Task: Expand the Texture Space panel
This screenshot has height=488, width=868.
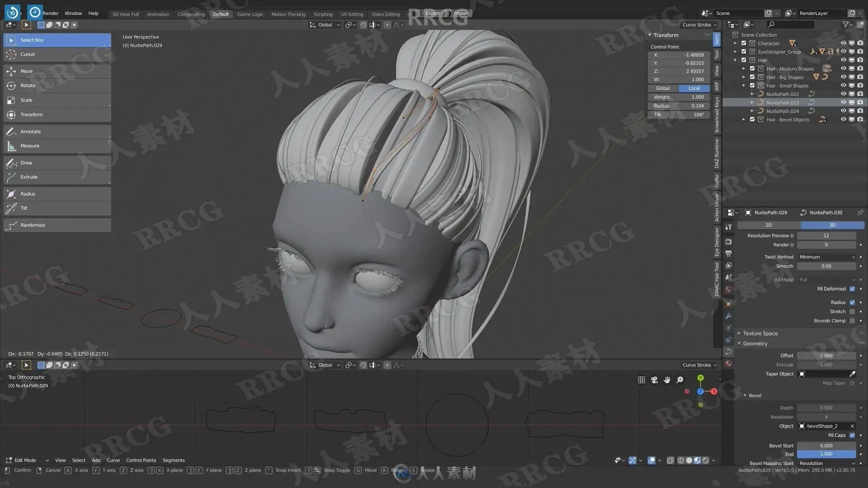Action: (x=760, y=333)
